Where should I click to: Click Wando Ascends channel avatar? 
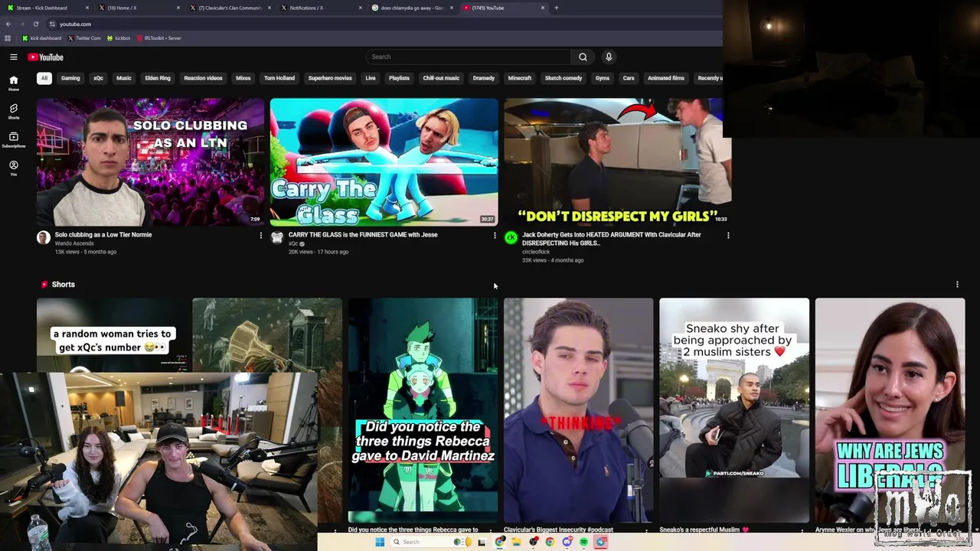tap(44, 238)
